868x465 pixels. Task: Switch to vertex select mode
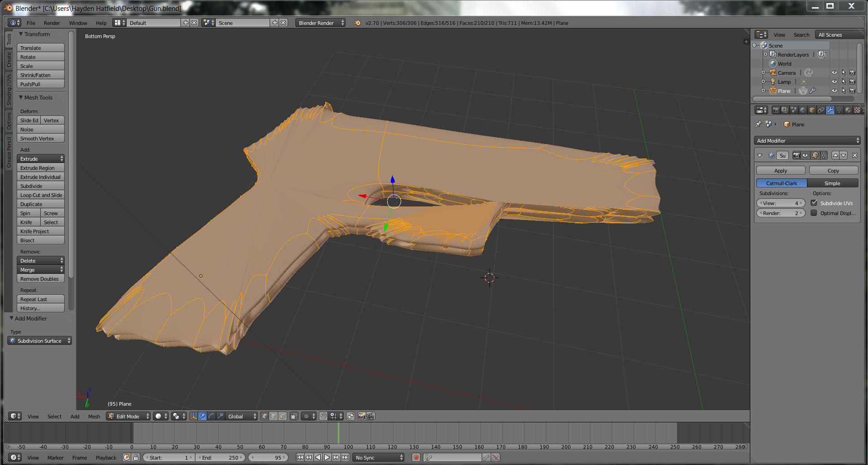(x=265, y=416)
